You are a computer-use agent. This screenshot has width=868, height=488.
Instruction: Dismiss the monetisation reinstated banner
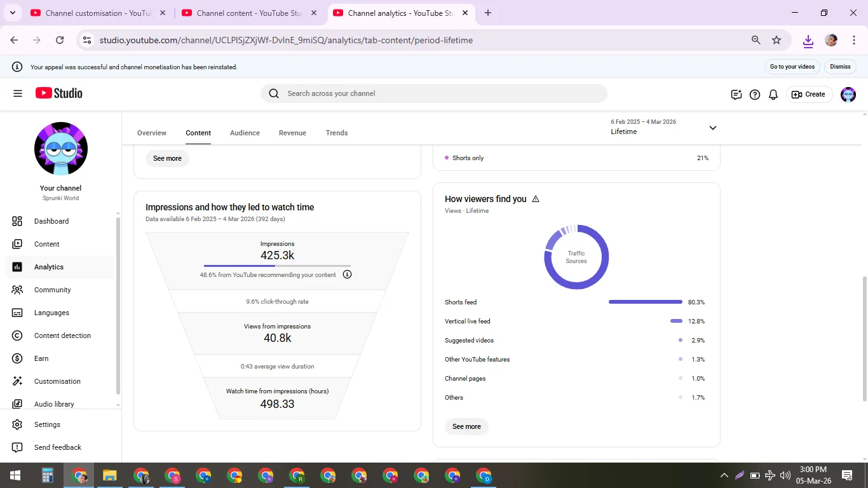tap(840, 67)
